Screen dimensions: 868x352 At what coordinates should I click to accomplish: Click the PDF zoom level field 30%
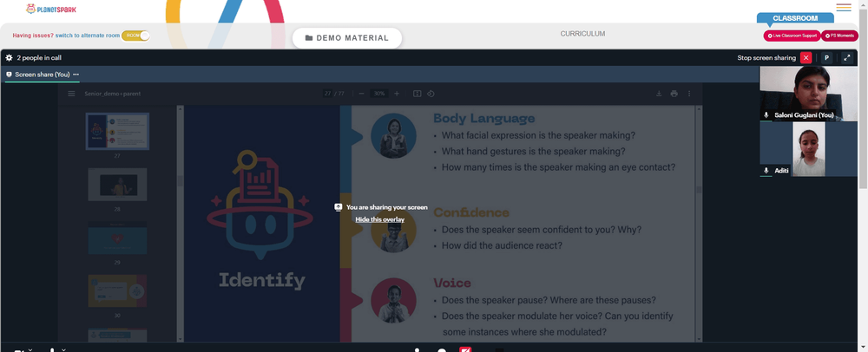click(378, 94)
